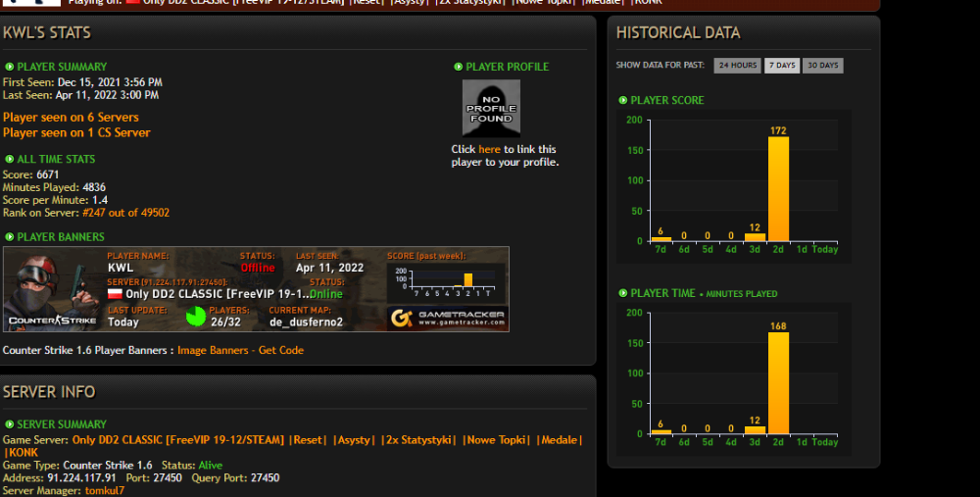980x497 pixels.
Task: Click the 172 bar in Player Score chart
Action: (778, 189)
